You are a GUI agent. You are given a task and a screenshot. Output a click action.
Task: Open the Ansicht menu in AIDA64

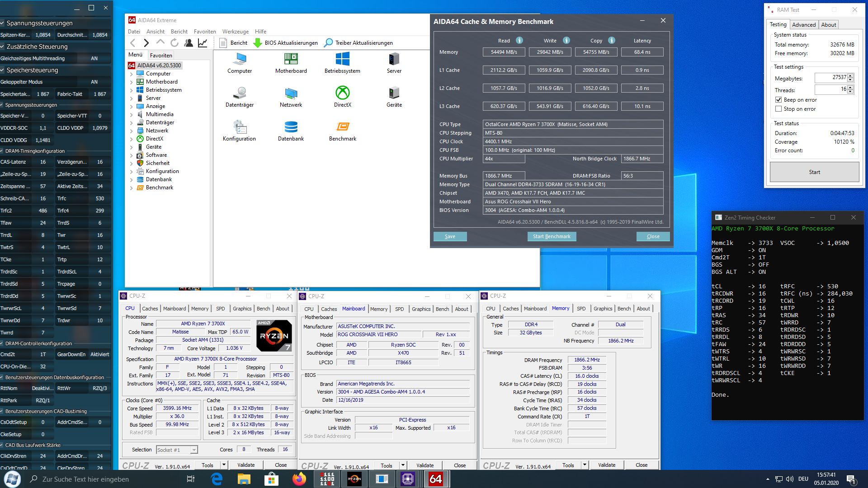tap(155, 31)
